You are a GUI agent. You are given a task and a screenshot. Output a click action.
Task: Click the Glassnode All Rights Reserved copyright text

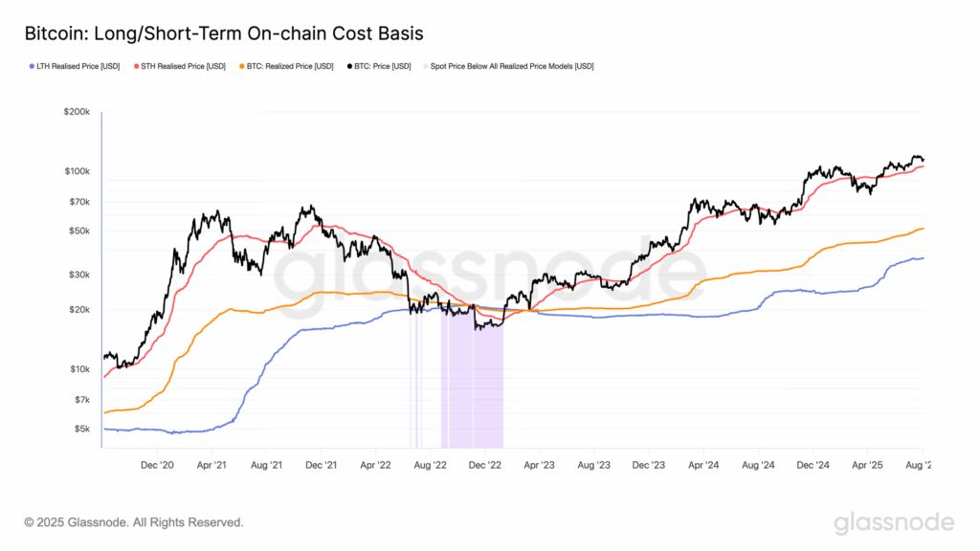[134, 523]
